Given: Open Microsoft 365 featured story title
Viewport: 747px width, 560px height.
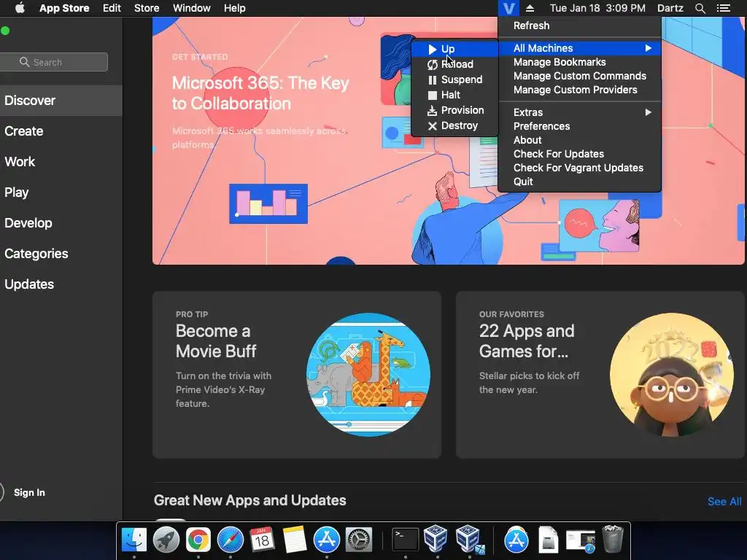Looking at the screenshot, I should 260,93.
